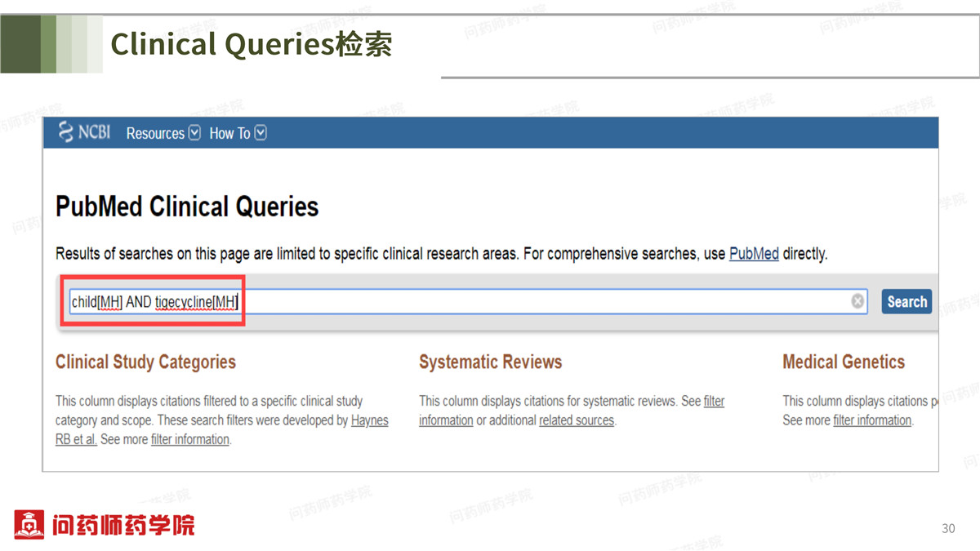The width and height of the screenshot is (980, 551).
Task: Open filter information link under Clinical Study Categories
Action: pos(190,439)
